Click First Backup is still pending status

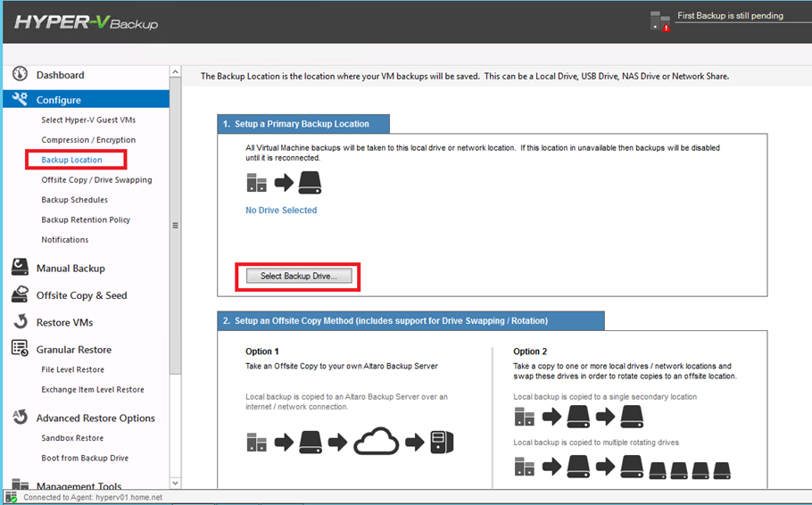(x=730, y=15)
